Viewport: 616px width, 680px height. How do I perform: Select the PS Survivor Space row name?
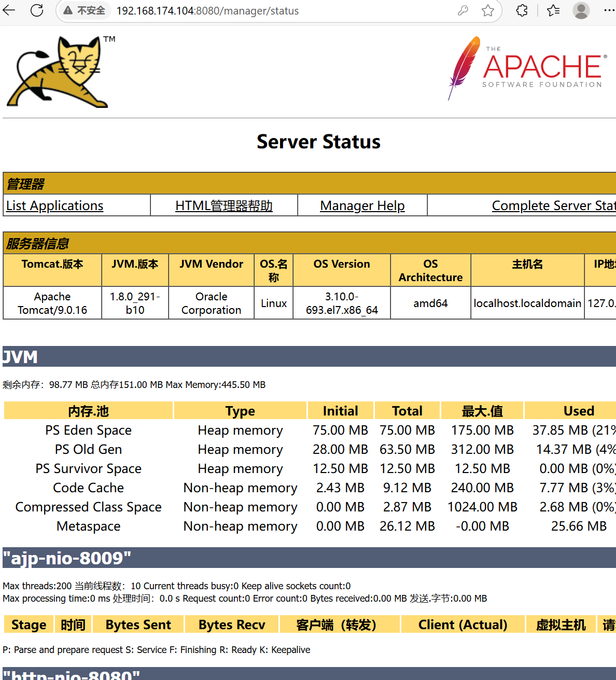[x=88, y=468]
